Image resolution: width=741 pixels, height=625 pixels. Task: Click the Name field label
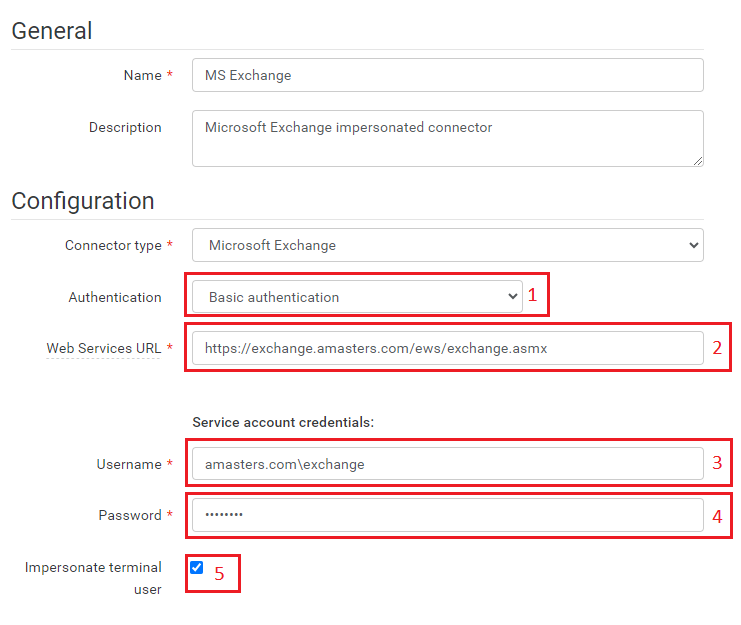click(x=142, y=75)
